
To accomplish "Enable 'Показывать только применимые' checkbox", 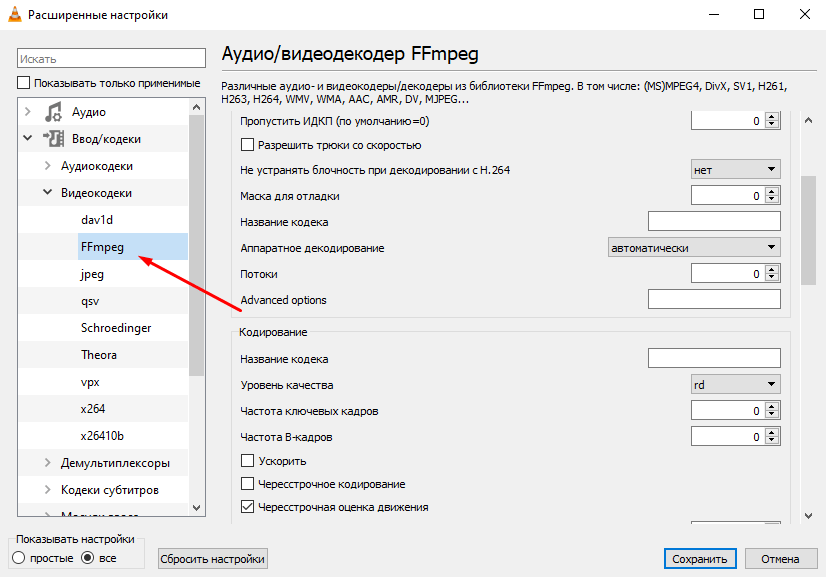I will point(25,83).
